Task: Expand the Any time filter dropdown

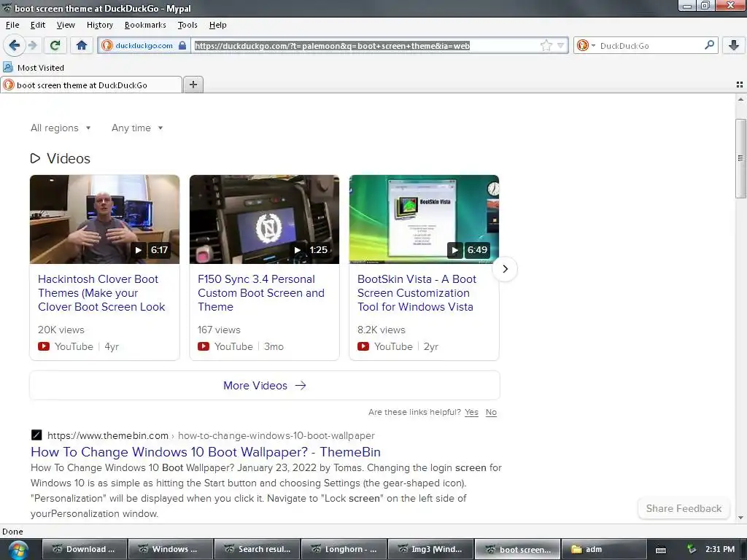Action: coord(137,128)
